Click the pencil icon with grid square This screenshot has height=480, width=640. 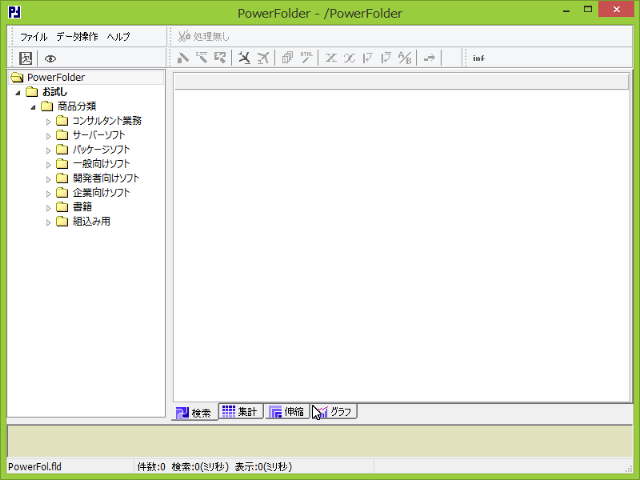click(x=220, y=58)
